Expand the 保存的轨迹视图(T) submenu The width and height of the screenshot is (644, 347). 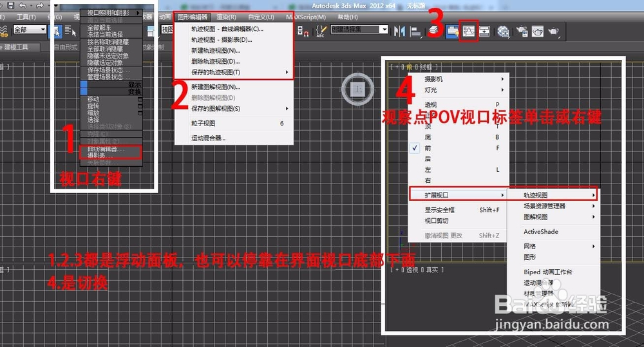point(234,72)
